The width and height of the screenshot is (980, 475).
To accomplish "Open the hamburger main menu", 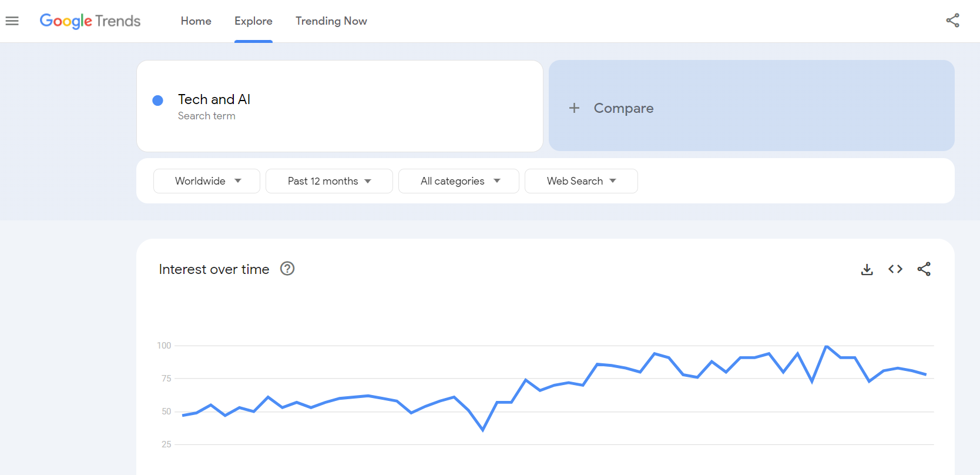I will 12,21.
